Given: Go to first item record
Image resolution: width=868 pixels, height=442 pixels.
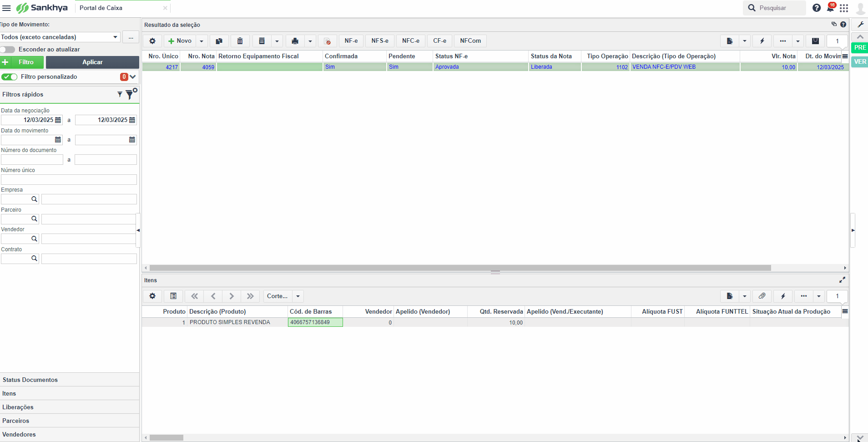Looking at the screenshot, I should pyautogui.click(x=194, y=296).
